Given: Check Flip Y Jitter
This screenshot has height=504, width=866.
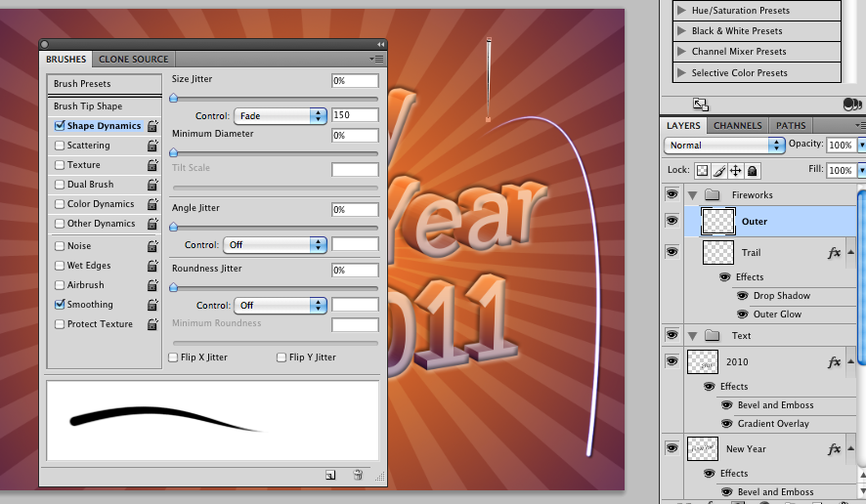Looking at the screenshot, I should (281, 357).
